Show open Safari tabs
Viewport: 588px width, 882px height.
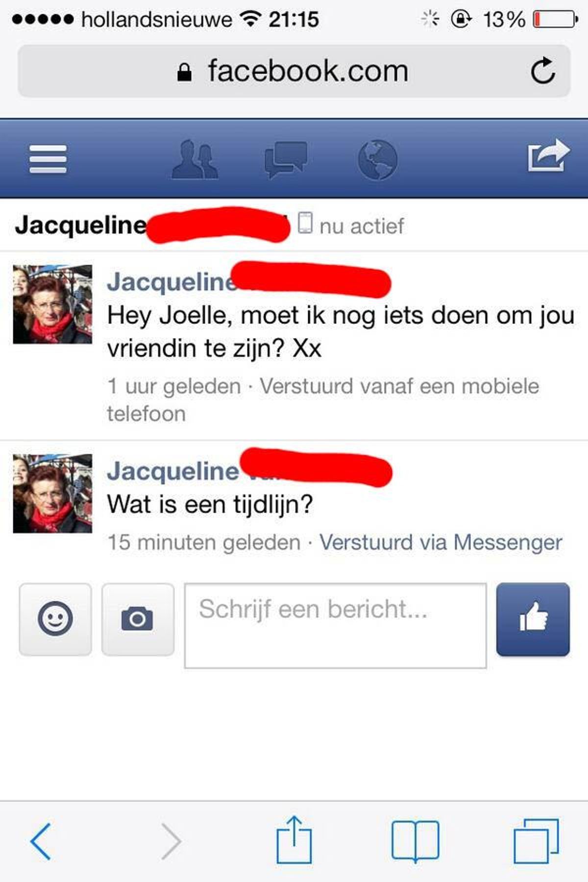coord(536,841)
